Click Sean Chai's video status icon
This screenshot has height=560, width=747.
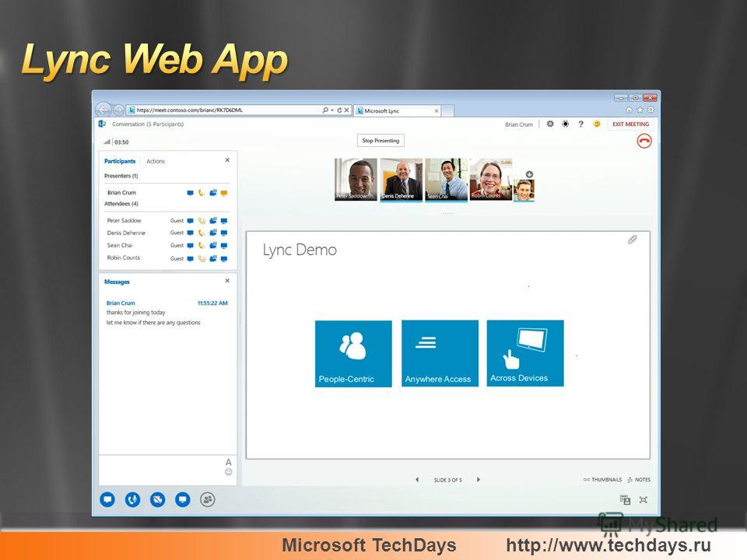[x=213, y=245]
